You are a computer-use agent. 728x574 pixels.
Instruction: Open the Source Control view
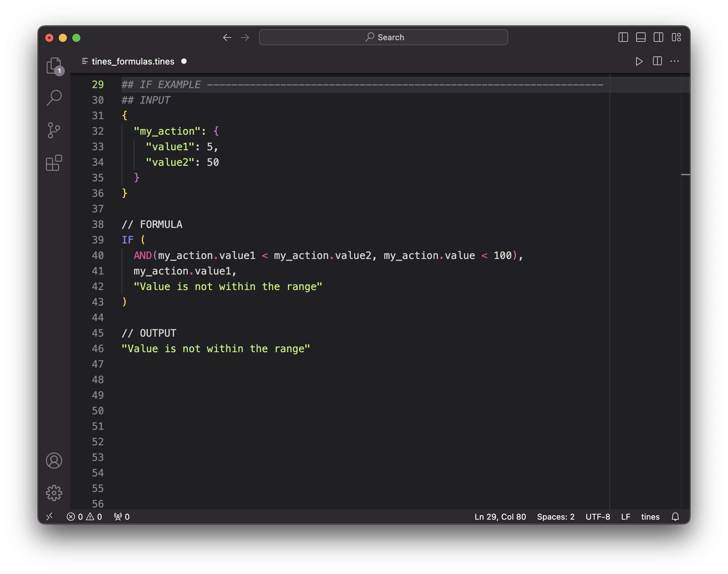pyautogui.click(x=54, y=130)
